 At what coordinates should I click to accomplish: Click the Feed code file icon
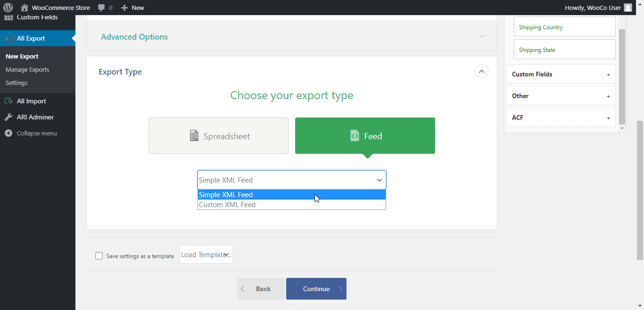coord(355,136)
